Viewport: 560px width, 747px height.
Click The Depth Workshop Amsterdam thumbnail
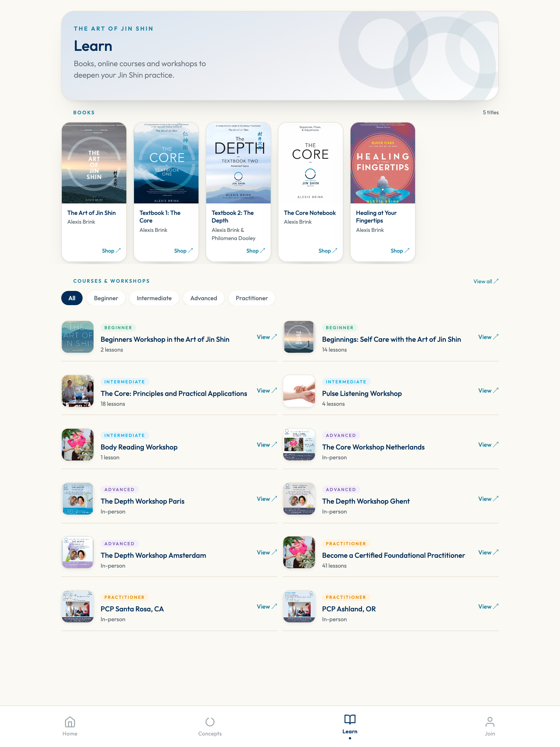tap(78, 552)
